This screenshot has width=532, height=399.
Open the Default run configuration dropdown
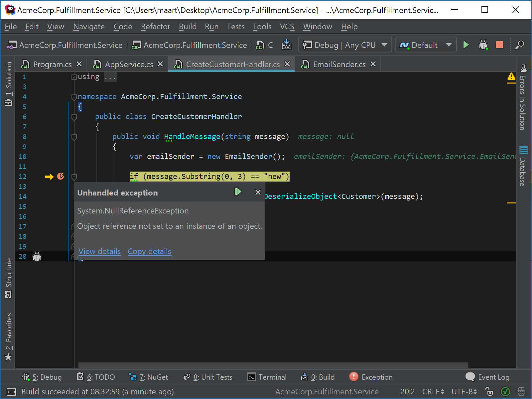426,45
